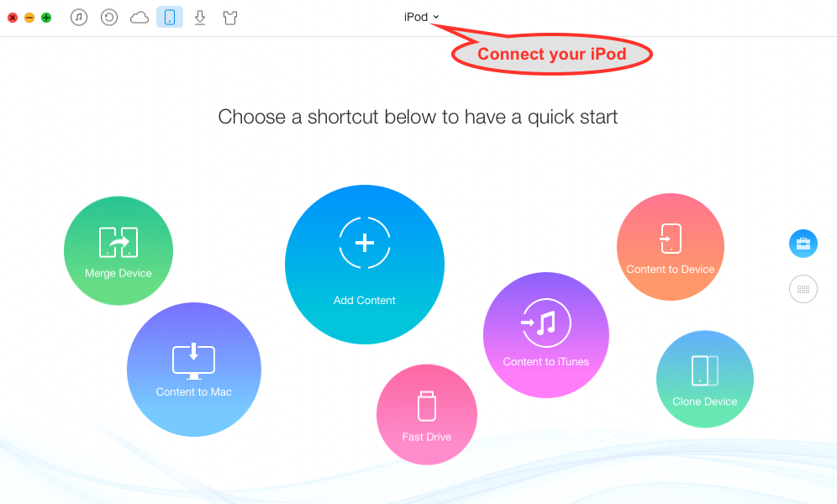
Task: Launch the Fast Drive shortcut
Action: [427, 414]
